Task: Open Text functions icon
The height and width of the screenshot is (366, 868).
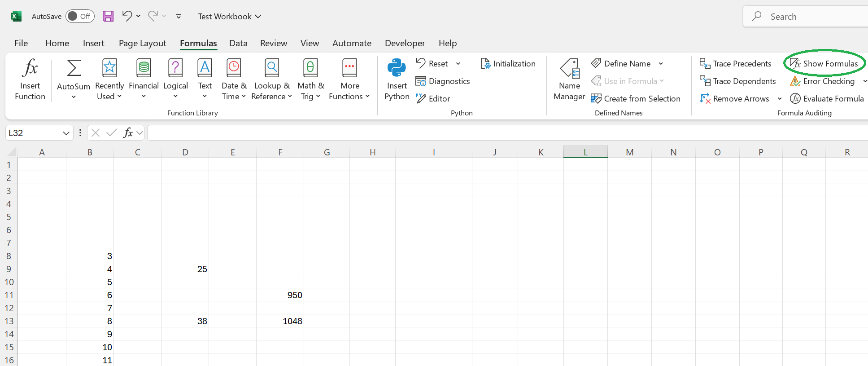Action: [205, 68]
